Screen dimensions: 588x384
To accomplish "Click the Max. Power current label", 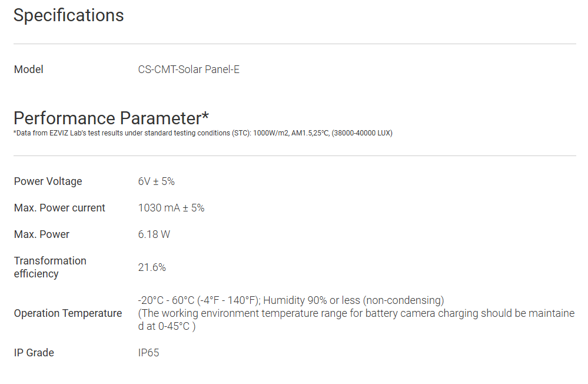I will [x=59, y=208].
